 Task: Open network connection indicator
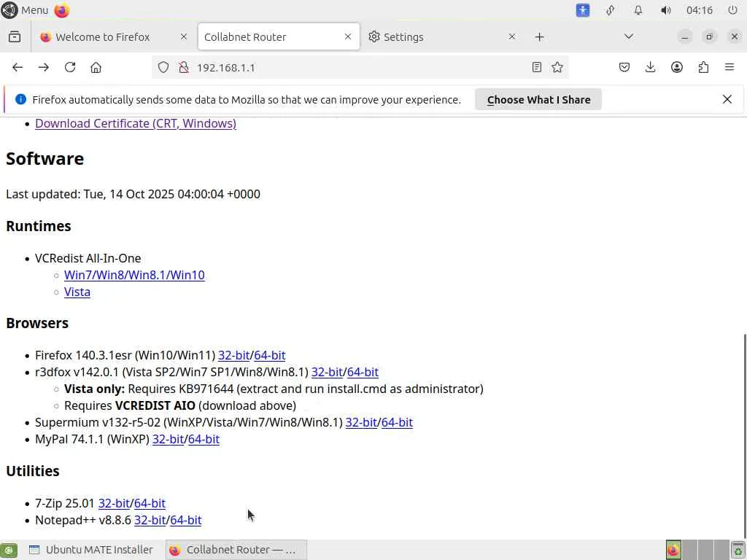tap(610, 10)
